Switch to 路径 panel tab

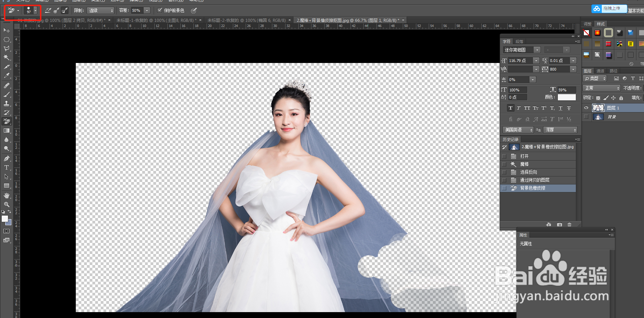click(614, 71)
